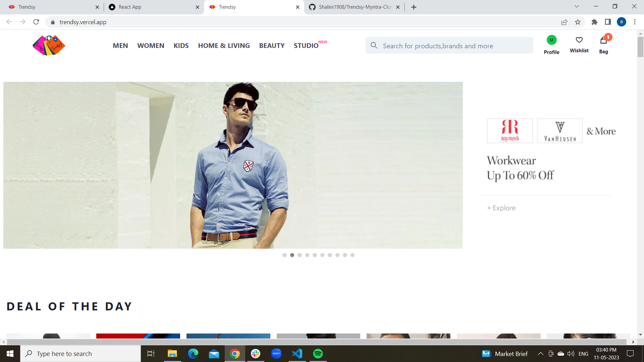Screen dimensions: 644x362
Task: Open Chrome three-dot menu
Action: tap(635, 22)
